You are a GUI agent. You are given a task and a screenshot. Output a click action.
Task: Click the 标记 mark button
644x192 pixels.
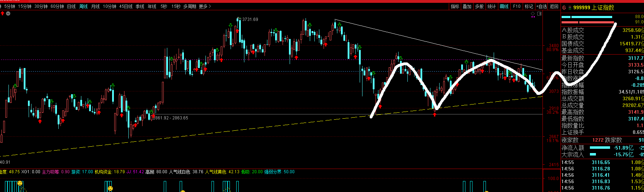529,6
